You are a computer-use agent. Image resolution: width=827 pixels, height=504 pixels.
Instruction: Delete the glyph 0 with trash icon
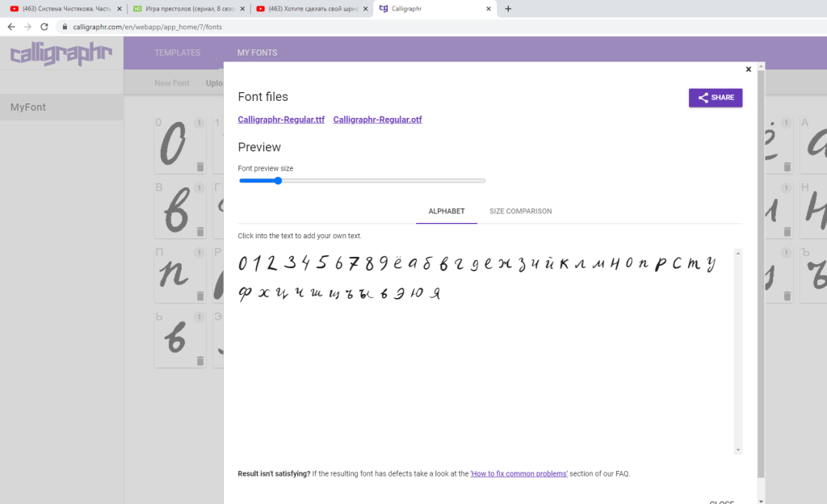(200, 166)
